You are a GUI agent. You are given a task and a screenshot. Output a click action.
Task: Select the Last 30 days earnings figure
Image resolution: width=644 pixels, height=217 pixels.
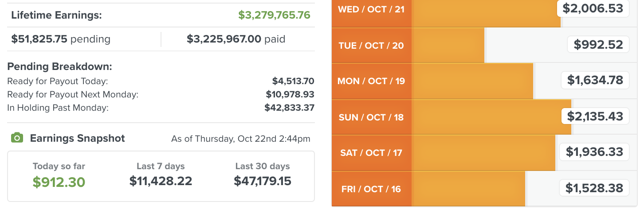(x=263, y=181)
